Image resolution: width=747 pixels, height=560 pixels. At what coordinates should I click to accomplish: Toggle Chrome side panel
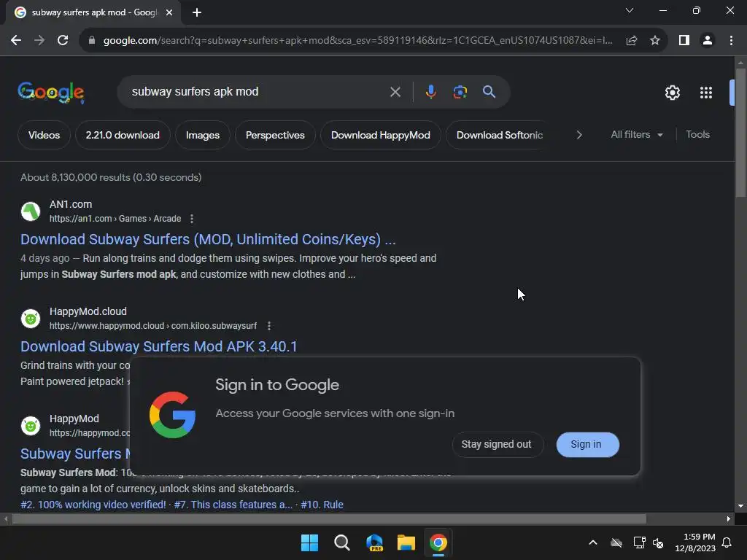684,41
